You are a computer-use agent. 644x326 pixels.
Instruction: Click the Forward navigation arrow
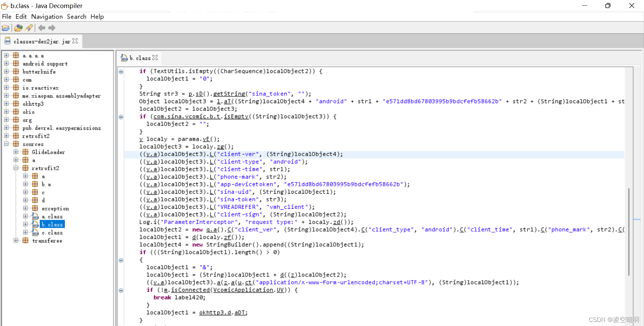pyautogui.click(x=52, y=28)
